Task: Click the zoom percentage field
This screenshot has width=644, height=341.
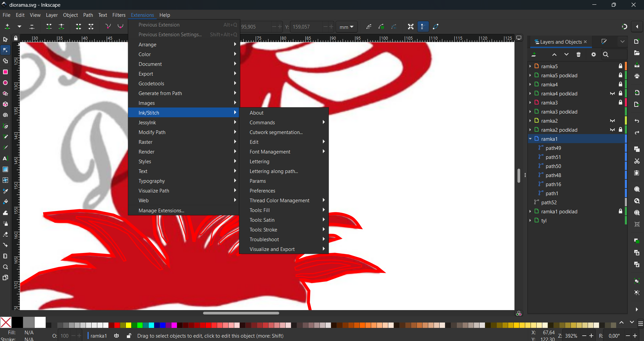Action: click(x=572, y=336)
